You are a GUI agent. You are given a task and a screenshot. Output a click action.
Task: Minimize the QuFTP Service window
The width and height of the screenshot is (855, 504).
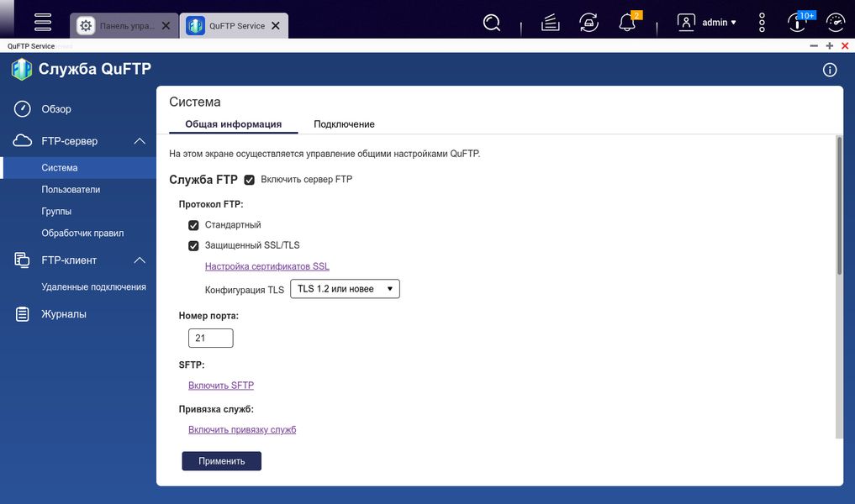(x=814, y=45)
